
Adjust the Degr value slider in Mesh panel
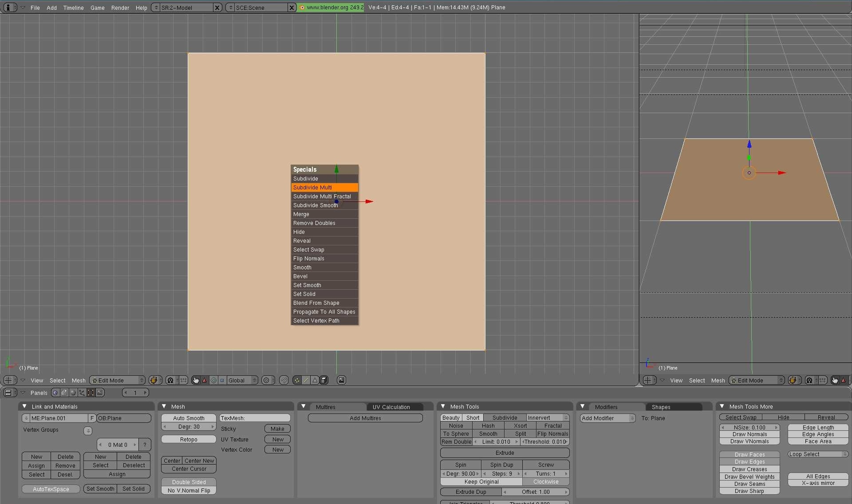click(189, 426)
